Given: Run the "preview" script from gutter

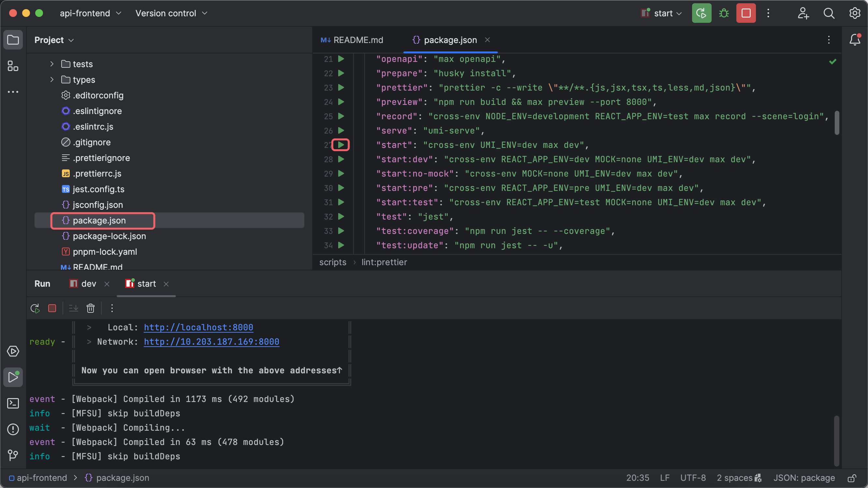Looking at the screenshot, I should tap(341, 102).
